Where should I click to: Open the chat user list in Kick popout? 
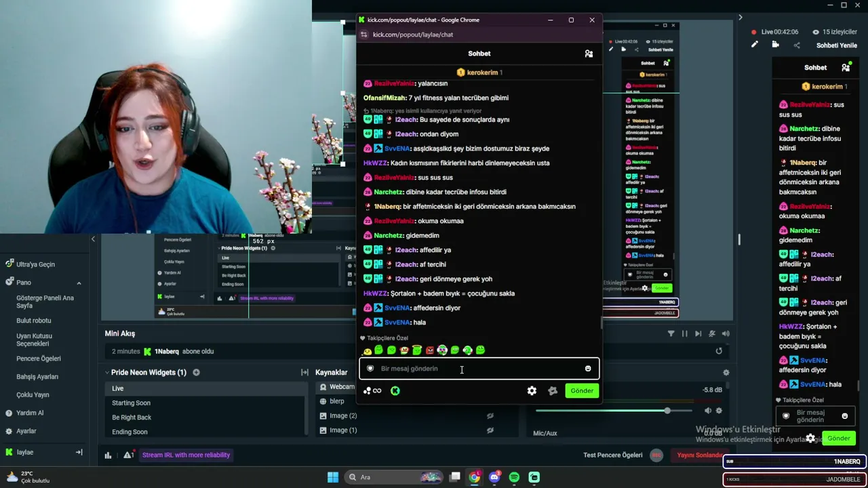click(589, 54)
